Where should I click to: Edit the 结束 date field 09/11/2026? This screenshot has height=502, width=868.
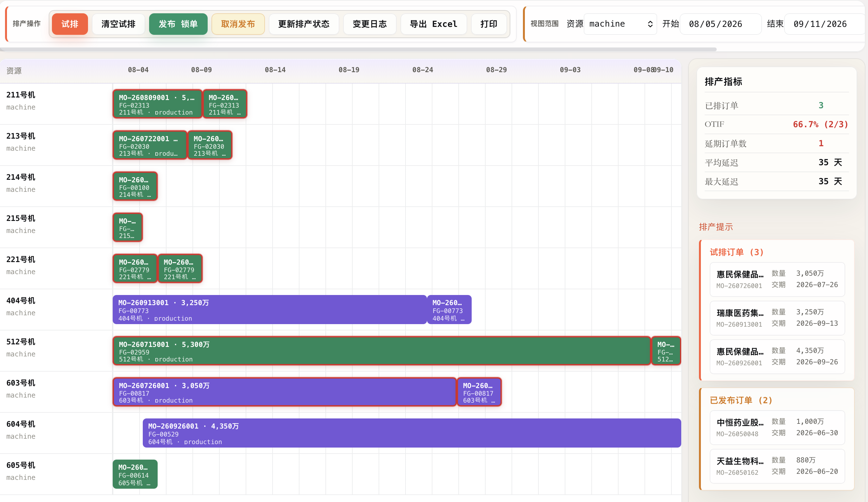click(825, 24)
